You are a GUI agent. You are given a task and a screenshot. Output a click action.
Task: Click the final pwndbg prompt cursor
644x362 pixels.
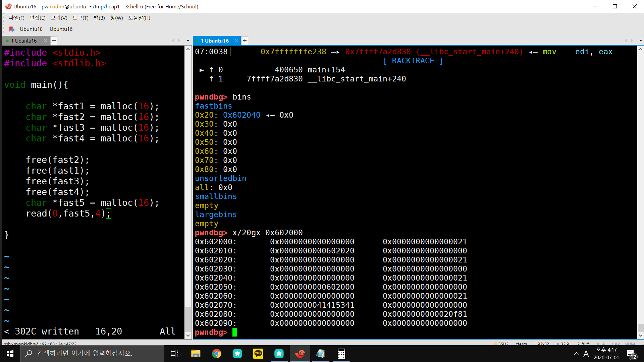[x=235, y=332]
